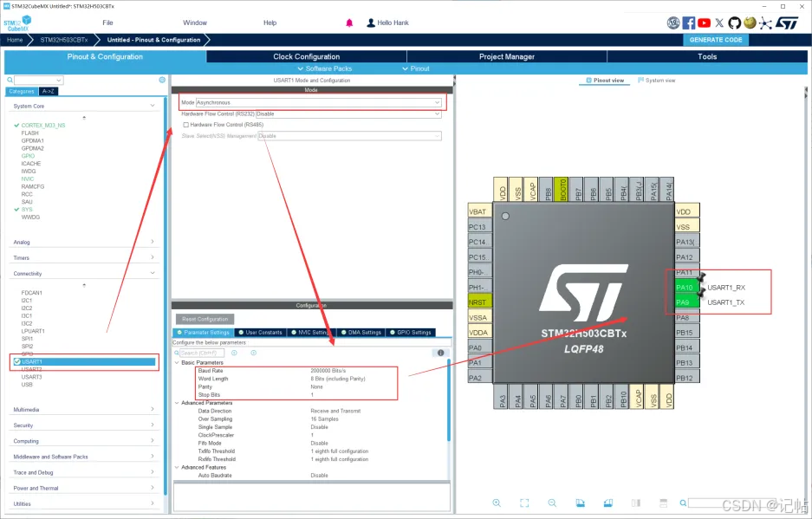
Task: Zoom out of the pinout view
Action: (x=552, y=503)
